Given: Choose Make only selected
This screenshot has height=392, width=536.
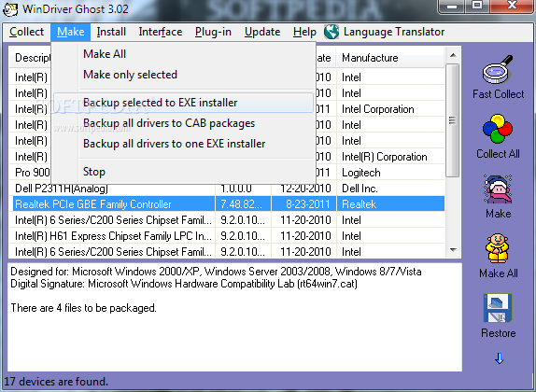Looking at the screenshot, I should tap(183, 75).
